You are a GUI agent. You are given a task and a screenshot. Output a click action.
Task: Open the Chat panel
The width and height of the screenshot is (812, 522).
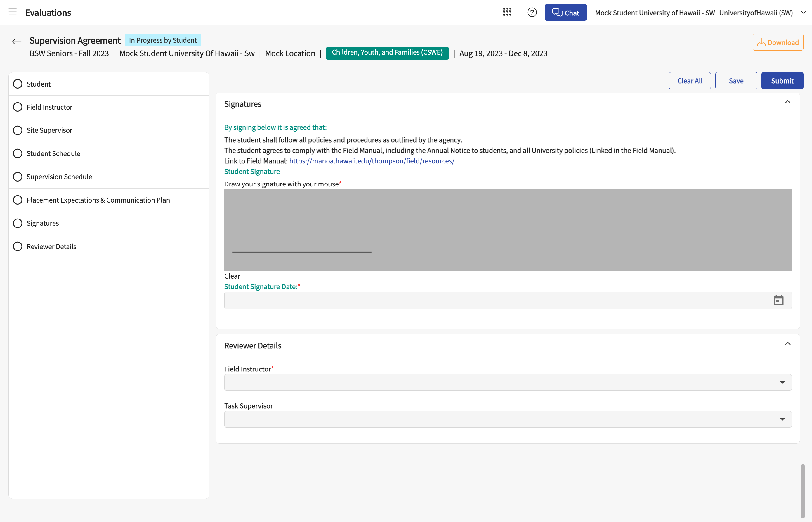pos(565,13)
